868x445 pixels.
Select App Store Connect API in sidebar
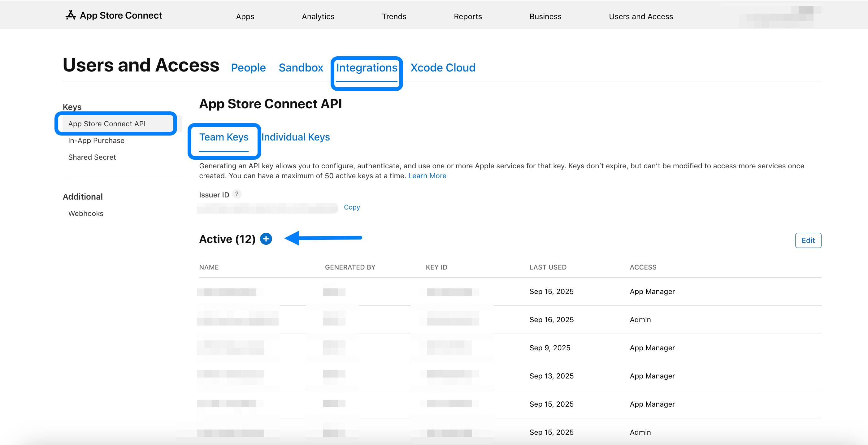click(107, 124)
